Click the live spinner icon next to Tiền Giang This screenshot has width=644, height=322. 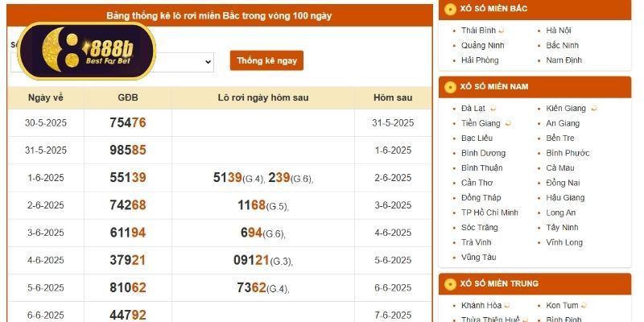[x=508, y=123]
